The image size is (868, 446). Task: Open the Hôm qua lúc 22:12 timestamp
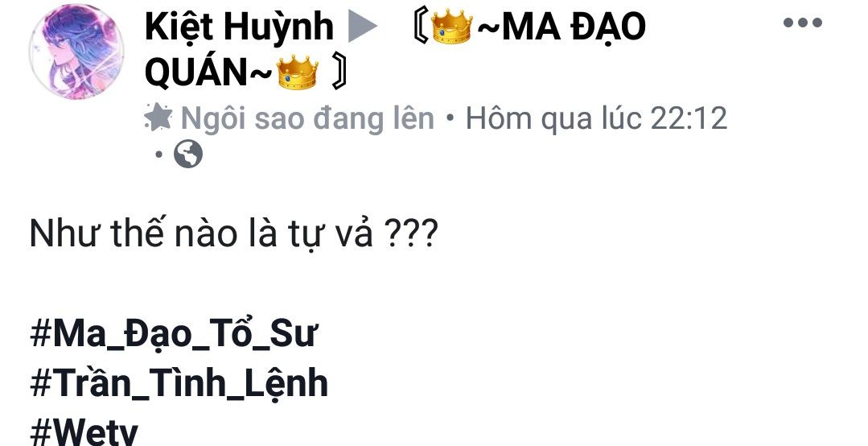click(x=596, y=118)
